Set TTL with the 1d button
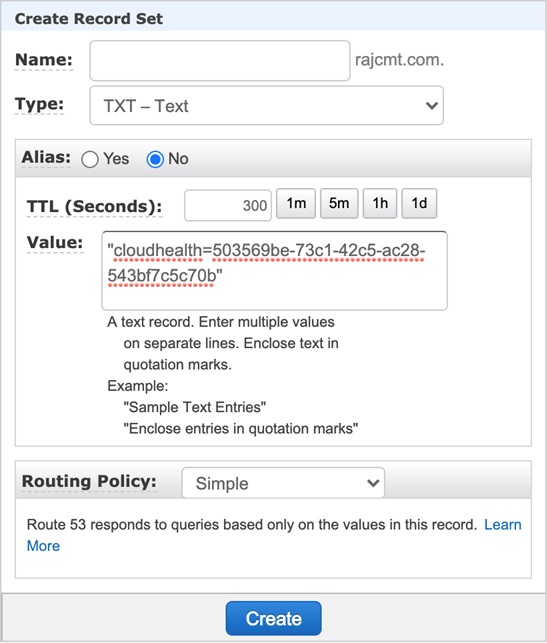547x643 pixels. [419, 203]
